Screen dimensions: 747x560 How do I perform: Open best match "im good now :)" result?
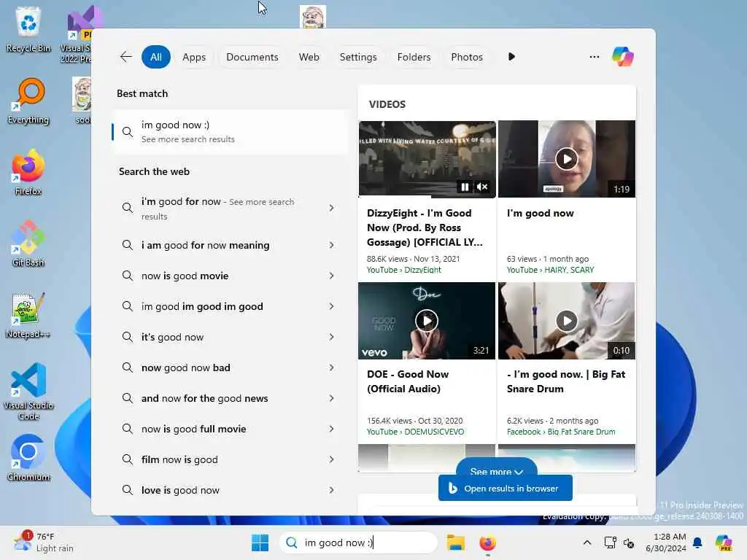(x=231, y=132)
